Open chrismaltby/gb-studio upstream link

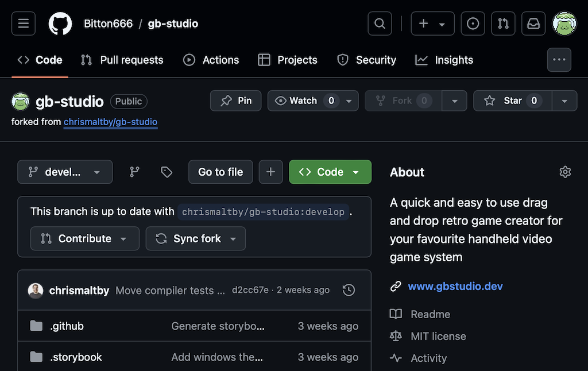110,122
